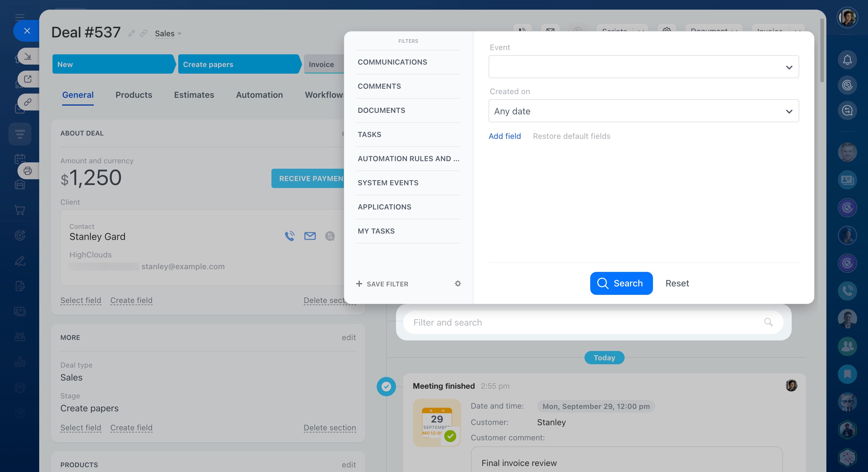Open the Sales pipeline dropdown
The height and width of the screenshot is (472, 868).
(x=168, y=33)
